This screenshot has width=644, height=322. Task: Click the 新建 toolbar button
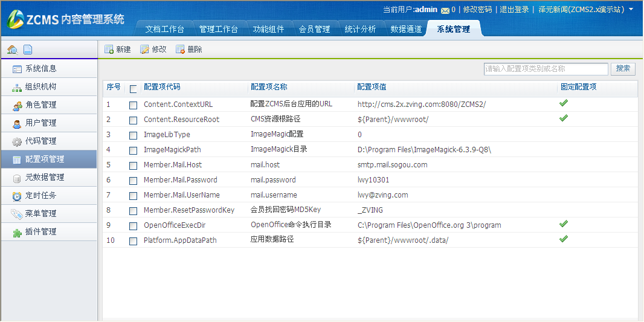click(x=118, y=50)
